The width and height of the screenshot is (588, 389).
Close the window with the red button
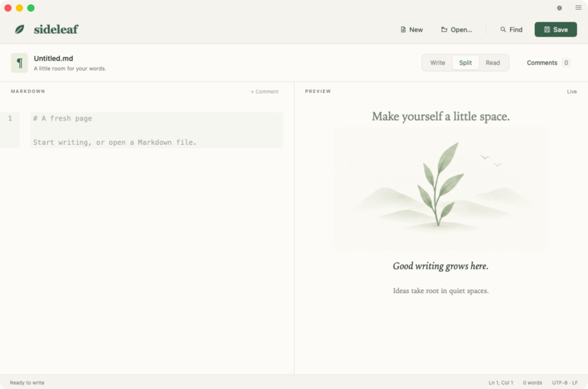[8, 8]
